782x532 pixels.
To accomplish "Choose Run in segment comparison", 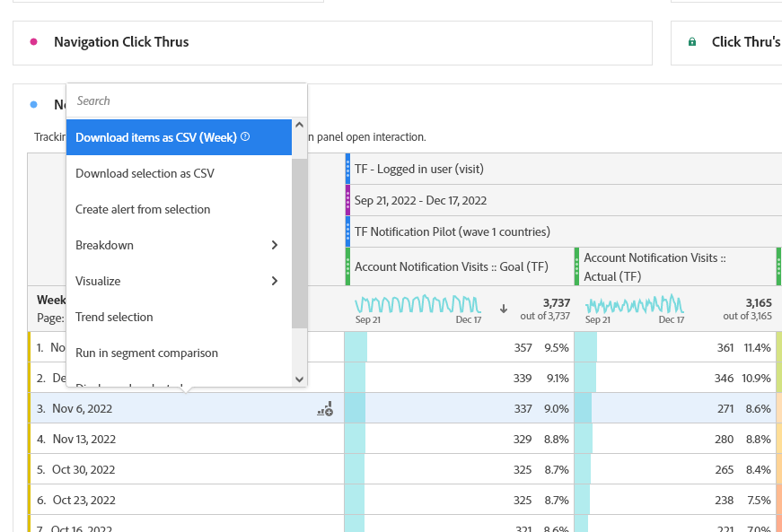I will [146, 353].
